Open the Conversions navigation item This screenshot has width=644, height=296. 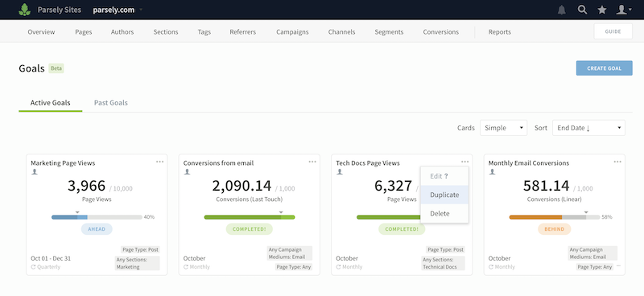pyautogui.click(x=440, y=31)
